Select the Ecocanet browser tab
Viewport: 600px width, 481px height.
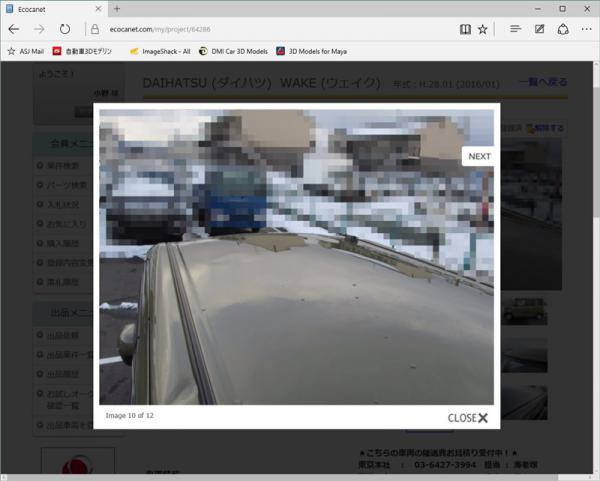[x=54, y=9]
